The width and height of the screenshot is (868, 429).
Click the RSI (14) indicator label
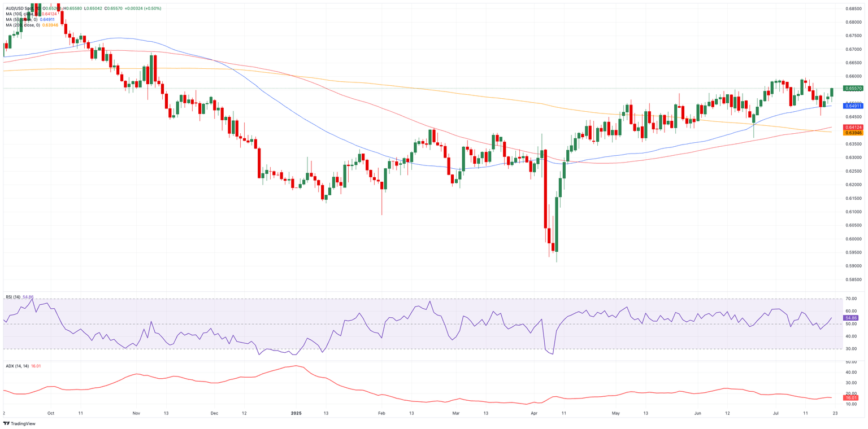[x=14, y=297]
